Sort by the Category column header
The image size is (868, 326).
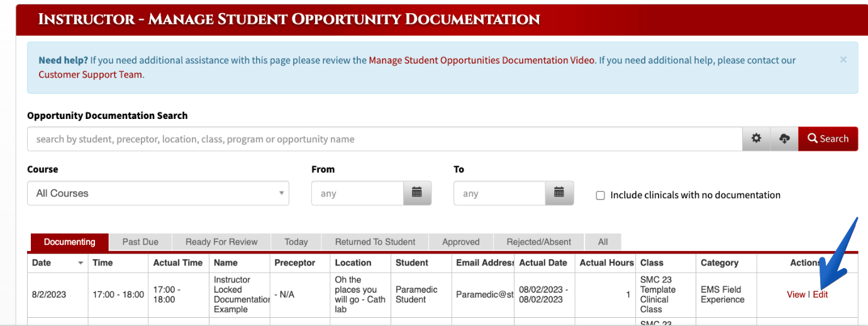point(726,262)
